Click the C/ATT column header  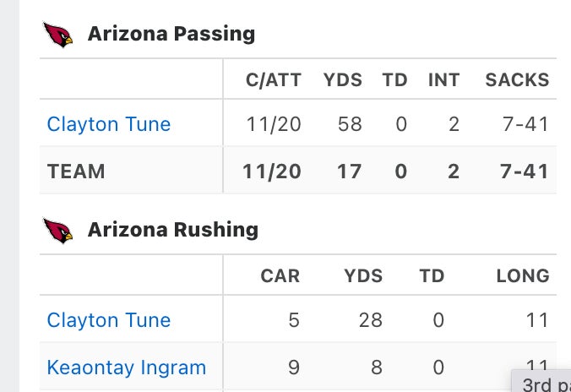273,80
